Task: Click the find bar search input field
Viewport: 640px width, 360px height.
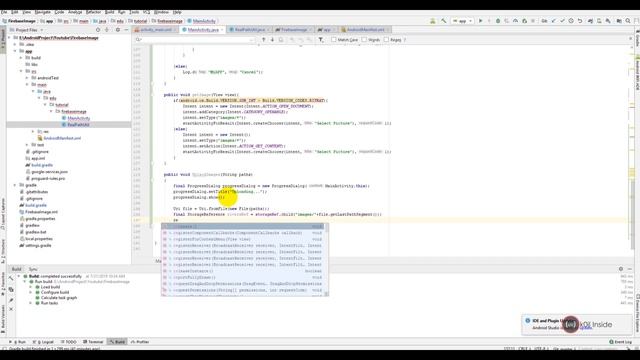Action: coord(195,40)
